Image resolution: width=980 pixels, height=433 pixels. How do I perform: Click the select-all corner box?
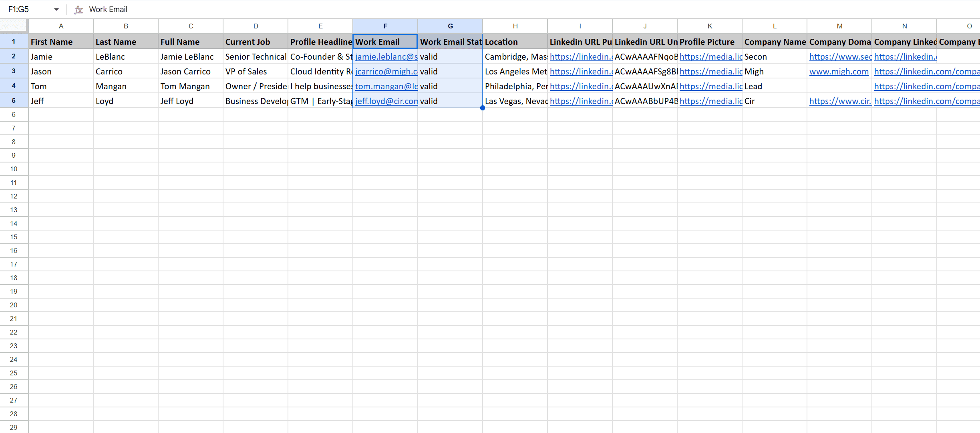tap(14, 26)
